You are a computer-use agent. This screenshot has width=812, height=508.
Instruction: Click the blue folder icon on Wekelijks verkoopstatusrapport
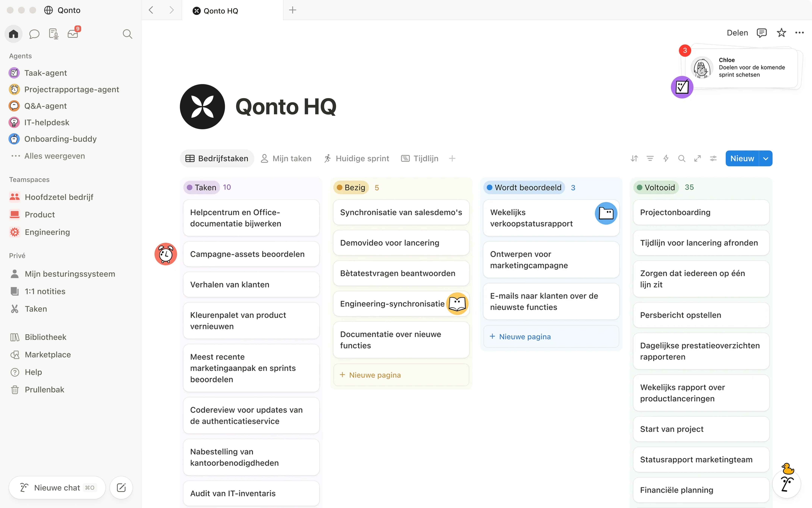click(x=606, y=213)
